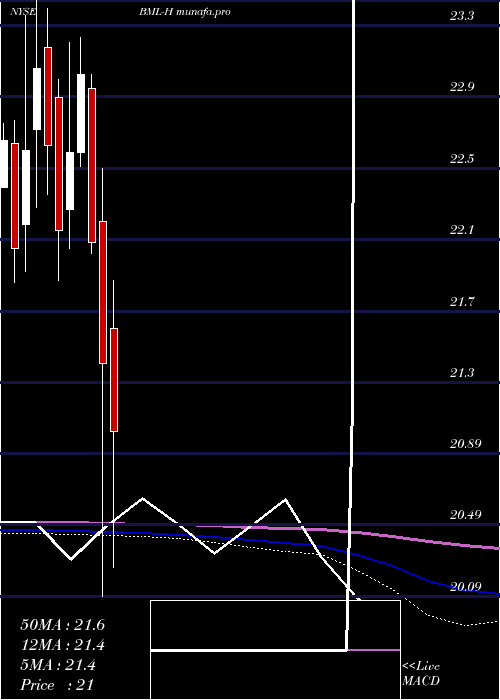500x700 pixels.
Task: Select the 20.89 price axis label
Action: point(465,444)
